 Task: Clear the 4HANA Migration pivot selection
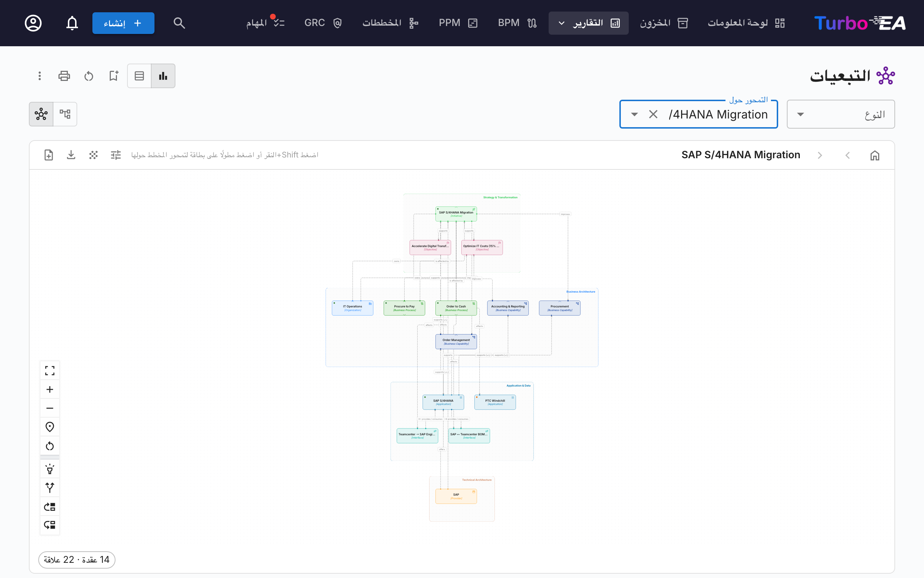point(653,114)
